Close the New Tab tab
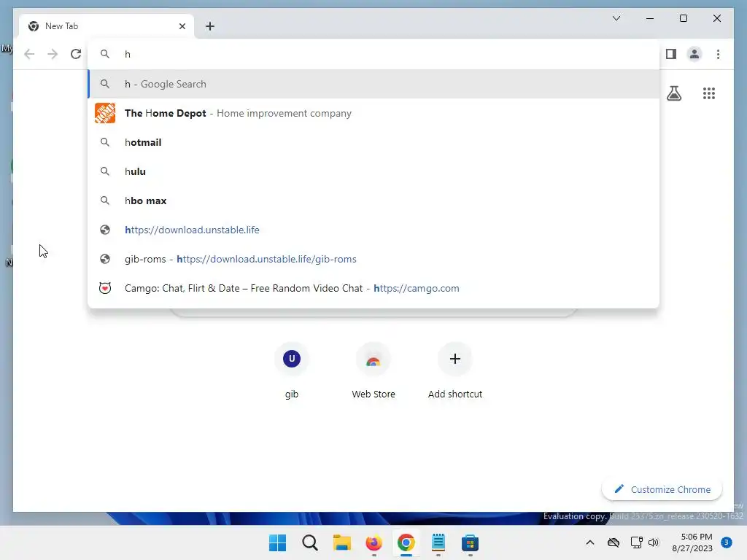Viewport: 747px width, 560px height. [x=182, y=26]
